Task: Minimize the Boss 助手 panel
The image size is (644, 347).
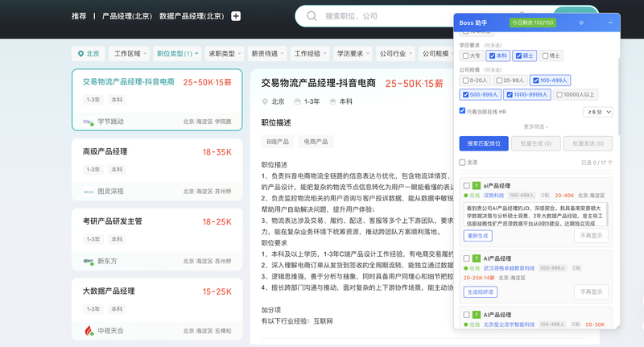Action: point(610,23)
